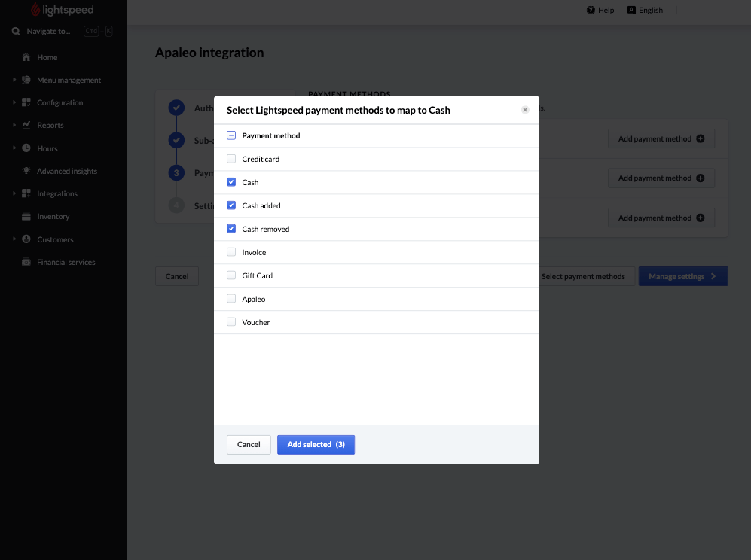Click Add selected (3) button
Viewport: 751px width, 560px height.
[316, 445]
